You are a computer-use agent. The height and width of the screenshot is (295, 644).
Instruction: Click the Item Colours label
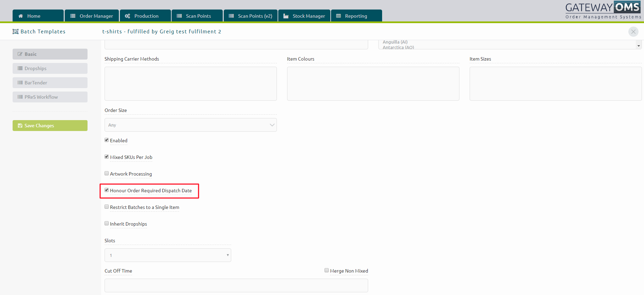click(301, 59)
